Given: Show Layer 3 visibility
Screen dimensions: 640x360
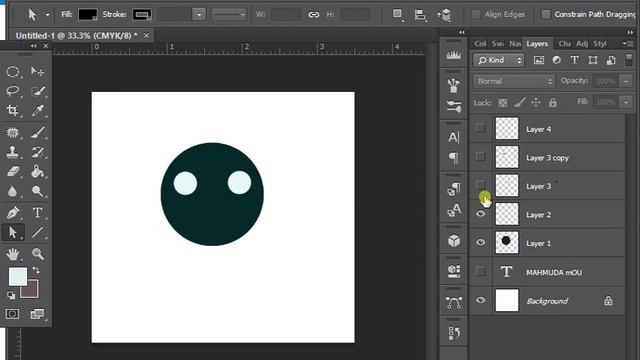Looking at the screenshot, I should pos(480,184).
